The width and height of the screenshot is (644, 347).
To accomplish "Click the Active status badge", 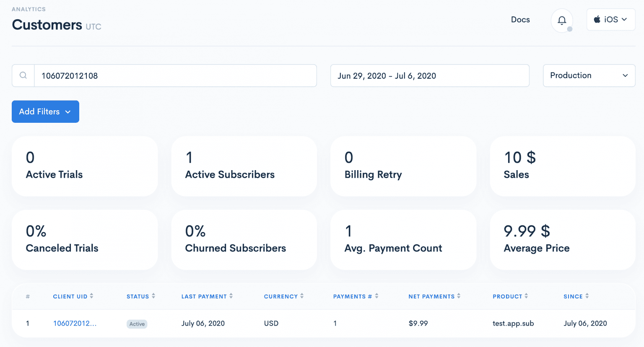I will (x=137, y=324).
